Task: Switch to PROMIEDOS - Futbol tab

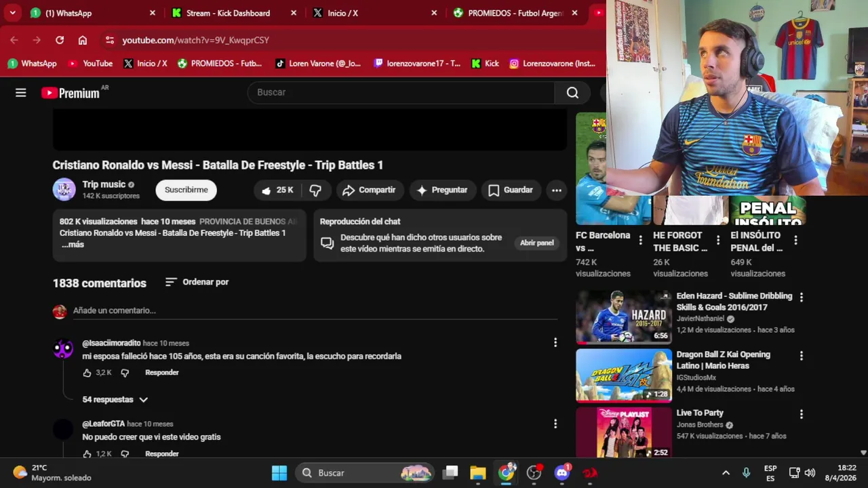Action: (x=515, y=13)
